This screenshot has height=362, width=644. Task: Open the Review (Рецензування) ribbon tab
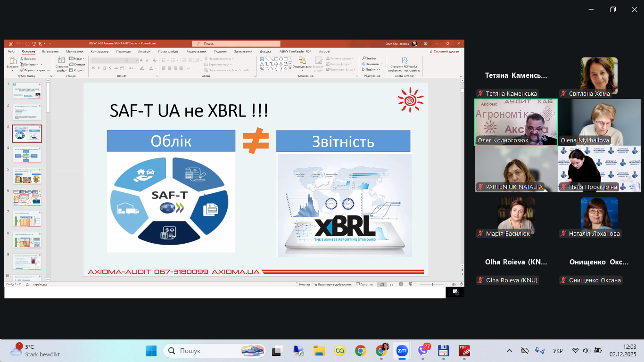tap(196, 51)
